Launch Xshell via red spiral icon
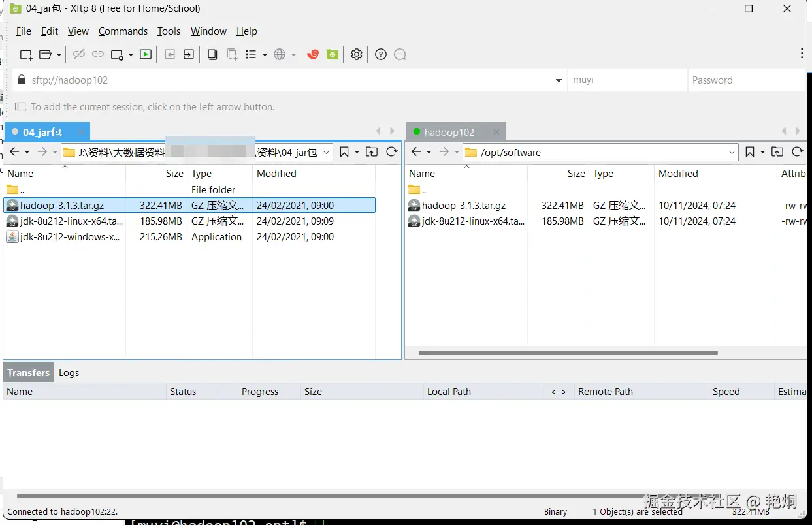This screenshot has height=525, width=812. pos(313,55)
